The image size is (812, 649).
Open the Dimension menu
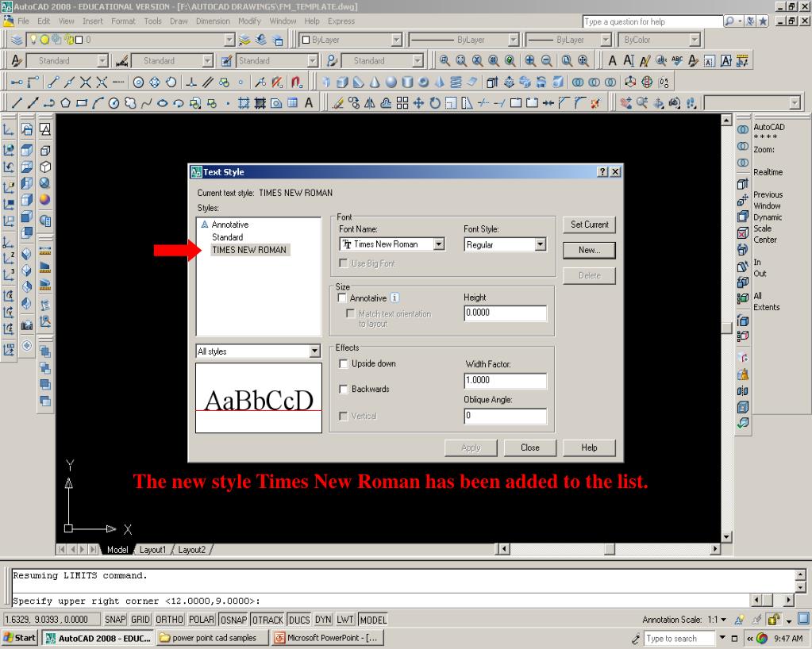213,21
